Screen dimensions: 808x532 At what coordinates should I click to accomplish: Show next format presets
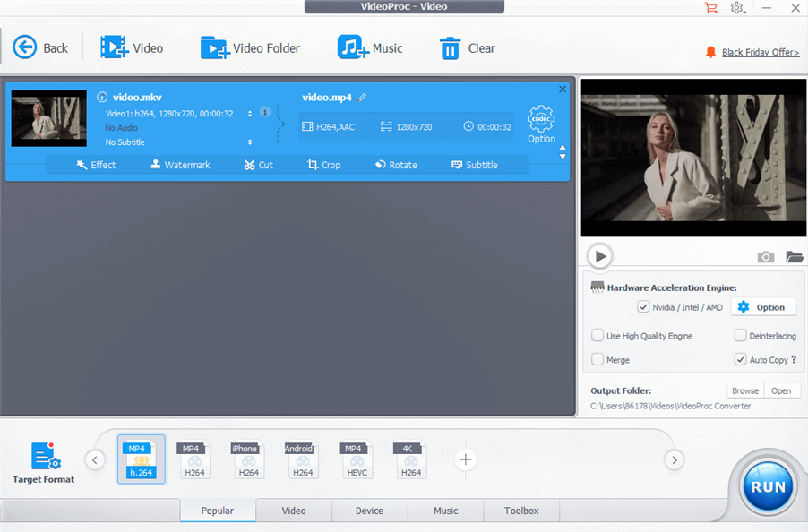click(x=674, y=459)
